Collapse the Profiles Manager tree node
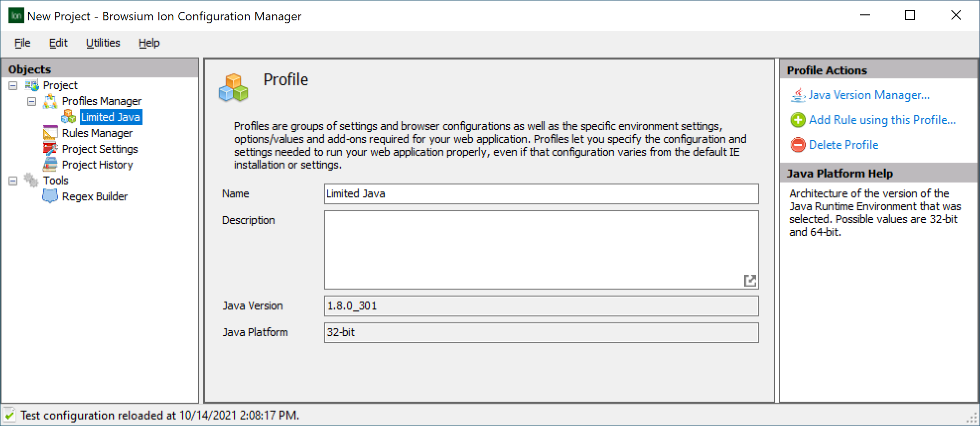 [32, 102]
